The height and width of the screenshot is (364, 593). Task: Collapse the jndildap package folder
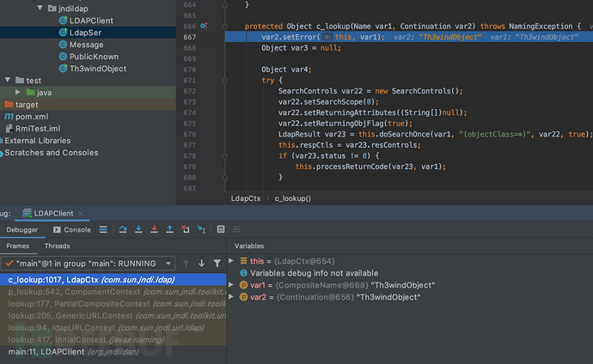(40, 8)
